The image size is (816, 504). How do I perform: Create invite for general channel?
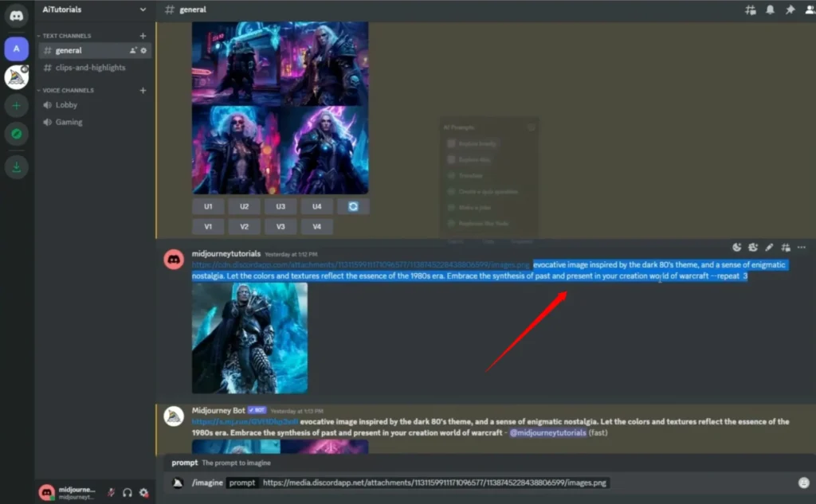133,50
